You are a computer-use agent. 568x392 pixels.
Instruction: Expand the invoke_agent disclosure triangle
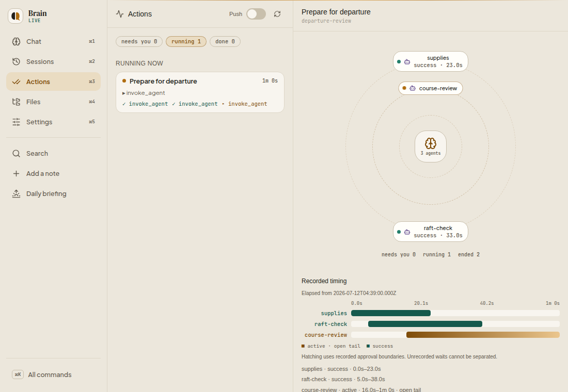123,93
